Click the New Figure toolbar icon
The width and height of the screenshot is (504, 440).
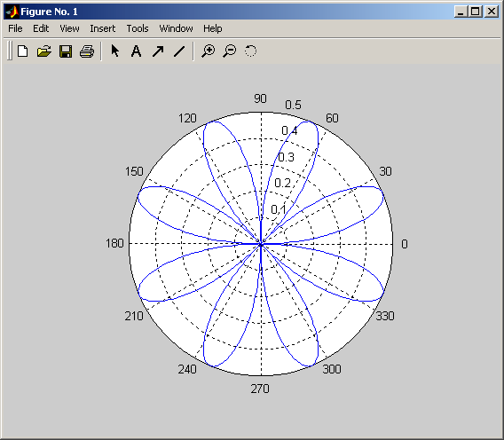pos(22,51)
